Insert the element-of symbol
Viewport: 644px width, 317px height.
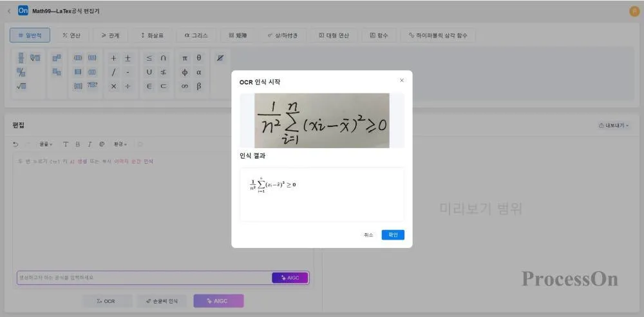pyautogui.click(x=149, y=86)
